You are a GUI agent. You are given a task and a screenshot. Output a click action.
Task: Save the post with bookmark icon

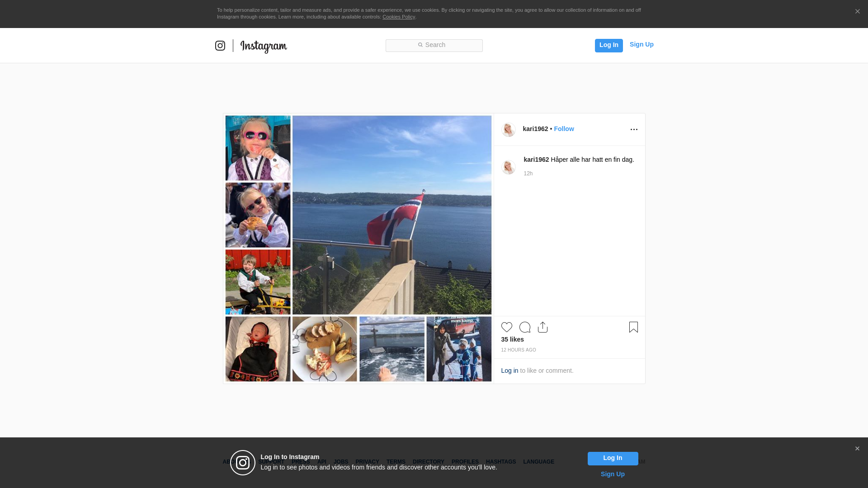[x=633, y=327]
